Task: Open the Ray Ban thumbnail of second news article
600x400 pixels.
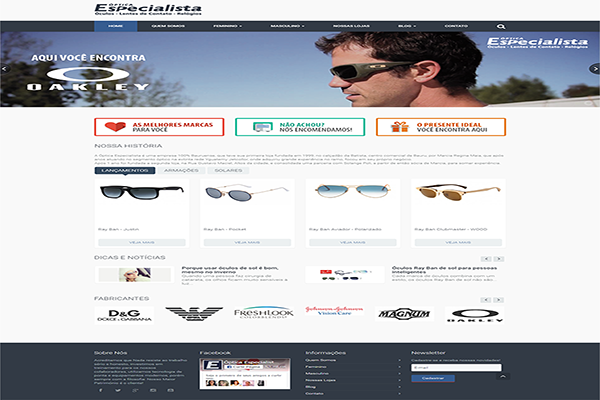Action: (x=345, y=274)
